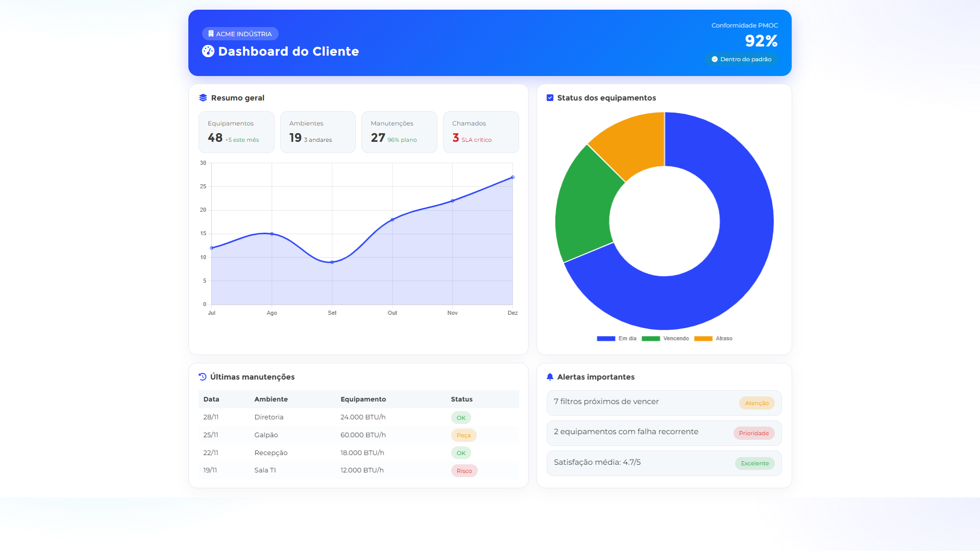Toggle Em dia legend swatch in donut chart

[606, 339]
